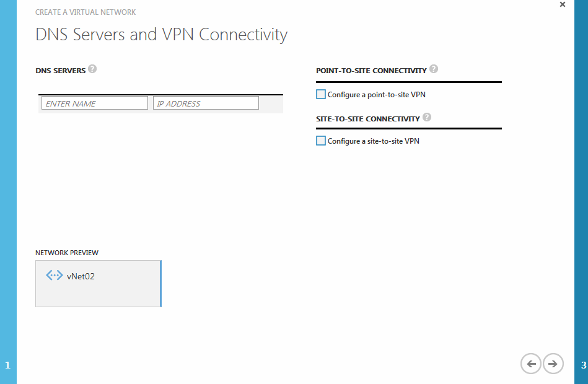Jump to wizard step 1 on left bar
Viewport: 588px width, 384px height.
click(8, 365)
